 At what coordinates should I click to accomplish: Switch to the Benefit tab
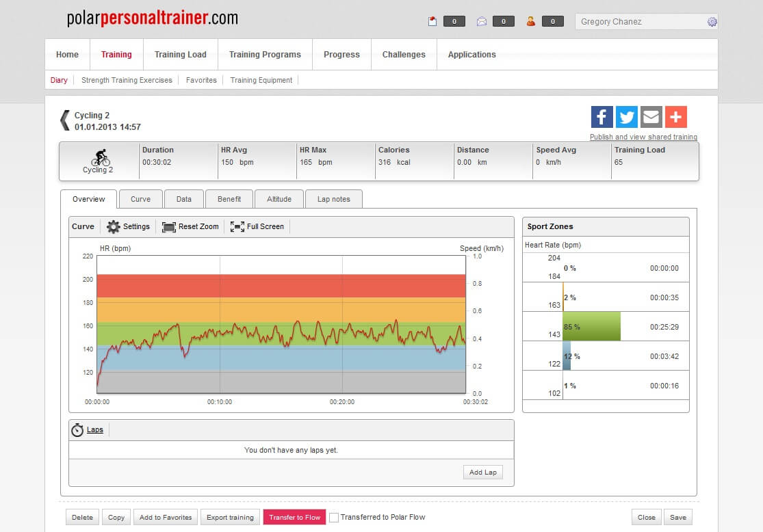point(229,199)
